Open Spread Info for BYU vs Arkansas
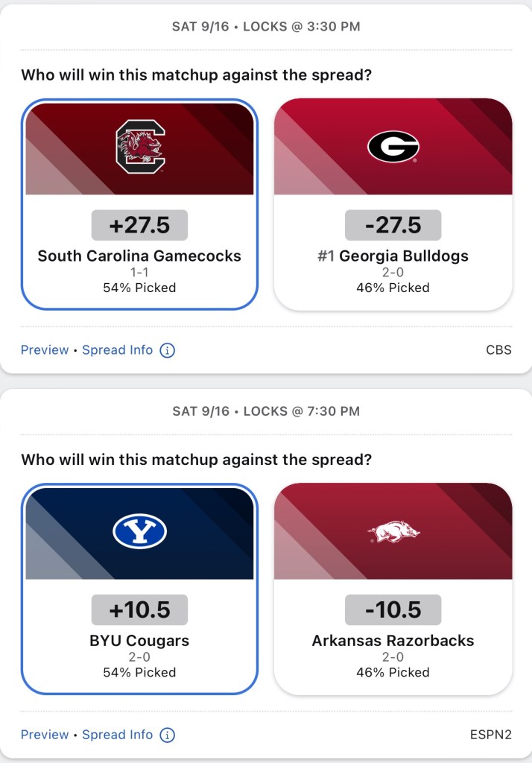 point(117,735)
